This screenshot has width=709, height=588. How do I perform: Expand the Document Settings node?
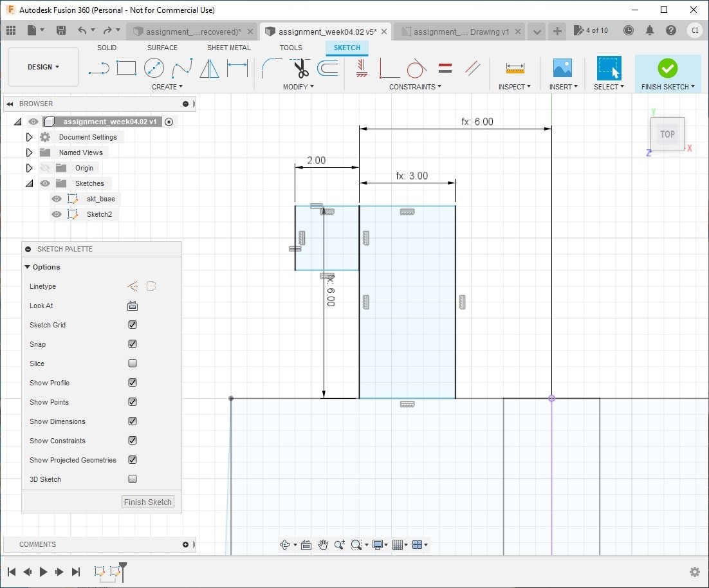coord(29,137)
